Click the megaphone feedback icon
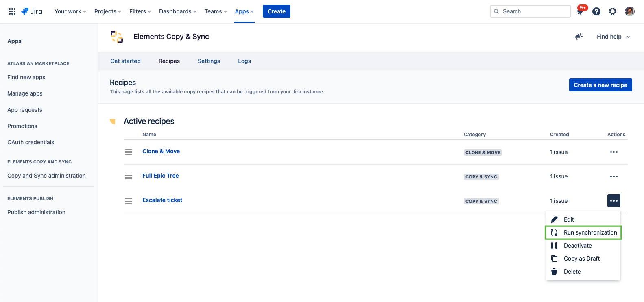 coord(579,37)
